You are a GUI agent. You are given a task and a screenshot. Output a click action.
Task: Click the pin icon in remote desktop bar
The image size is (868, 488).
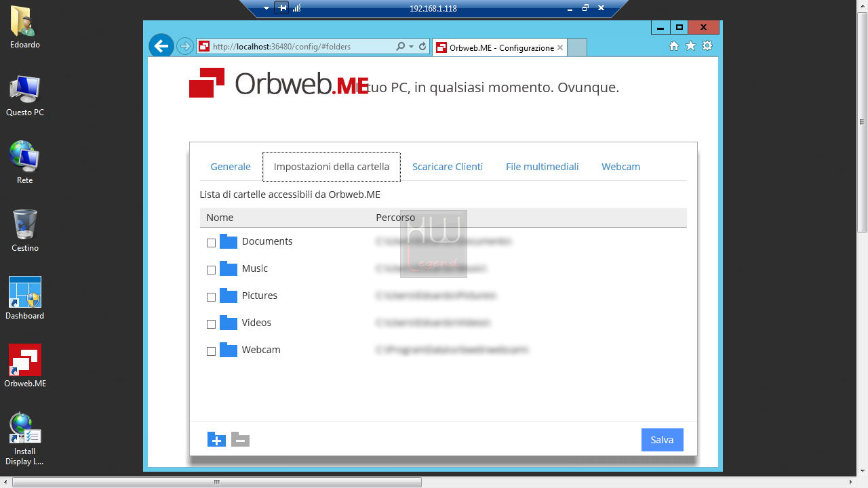[x=283, y=8]
